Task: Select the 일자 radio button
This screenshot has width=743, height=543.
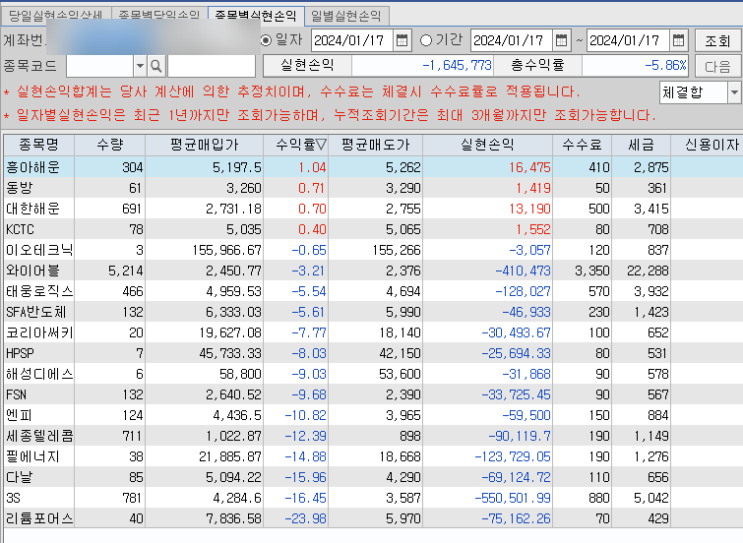Action: point(266,41)
